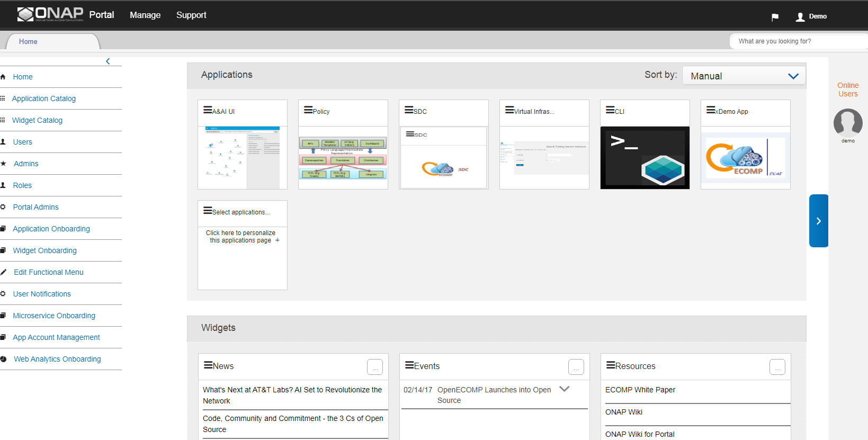Open the Manage menu

pyautogui.click(x=145, y=15)
